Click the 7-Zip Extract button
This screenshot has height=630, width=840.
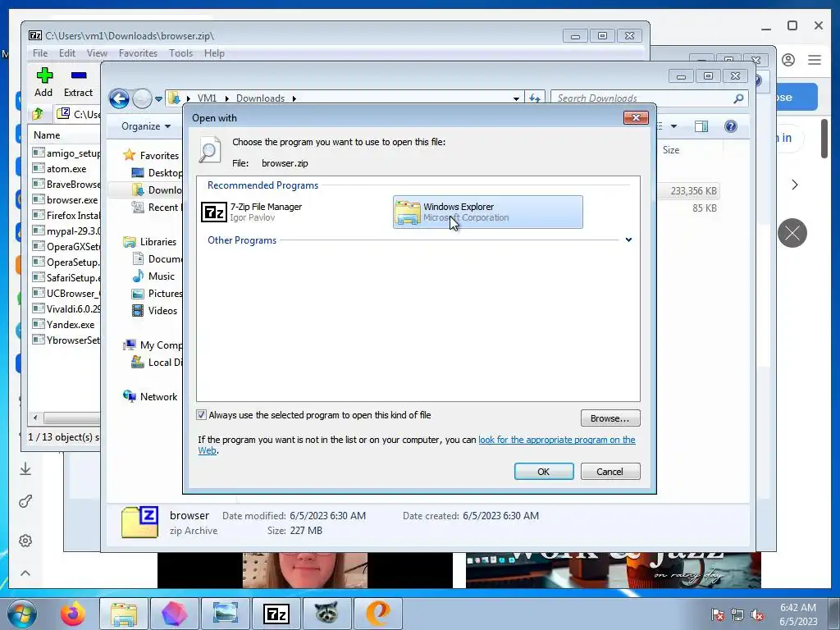click(78, 83)
